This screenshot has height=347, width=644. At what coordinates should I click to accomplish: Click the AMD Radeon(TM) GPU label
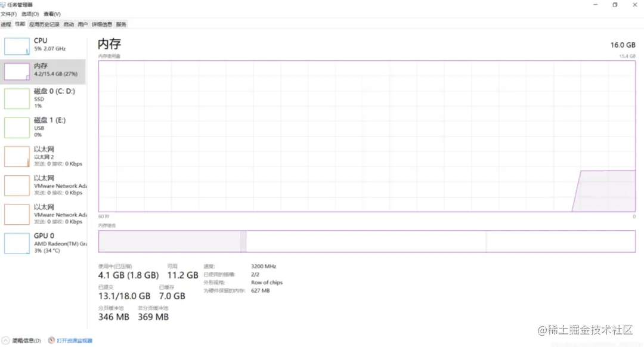click(x=60, y=243)
